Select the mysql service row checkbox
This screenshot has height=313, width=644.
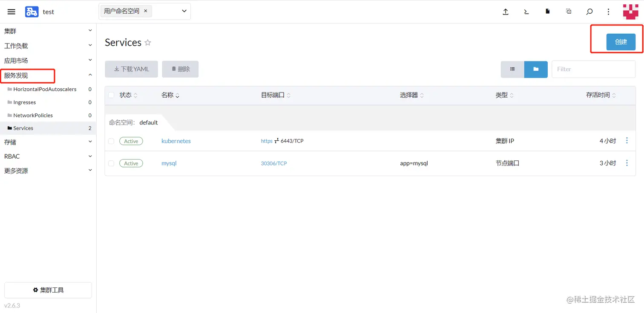[111, 163]
